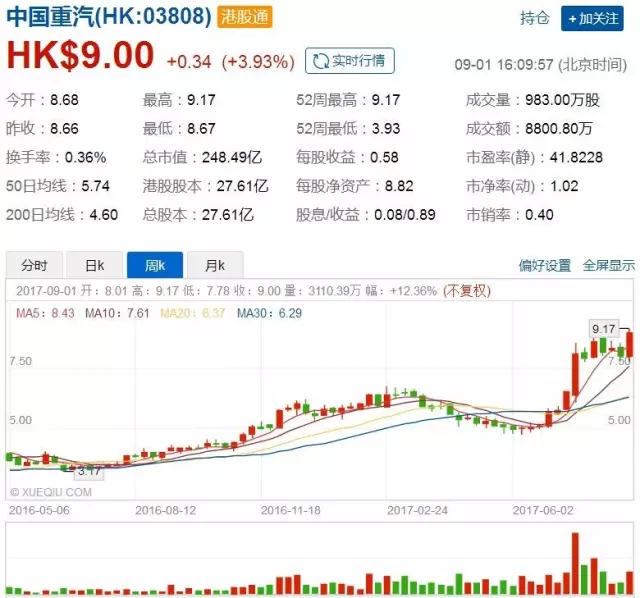Click the 今开 value 8.68
The width and height of the screenshot is (640, 598).
(x=64, y=100)
